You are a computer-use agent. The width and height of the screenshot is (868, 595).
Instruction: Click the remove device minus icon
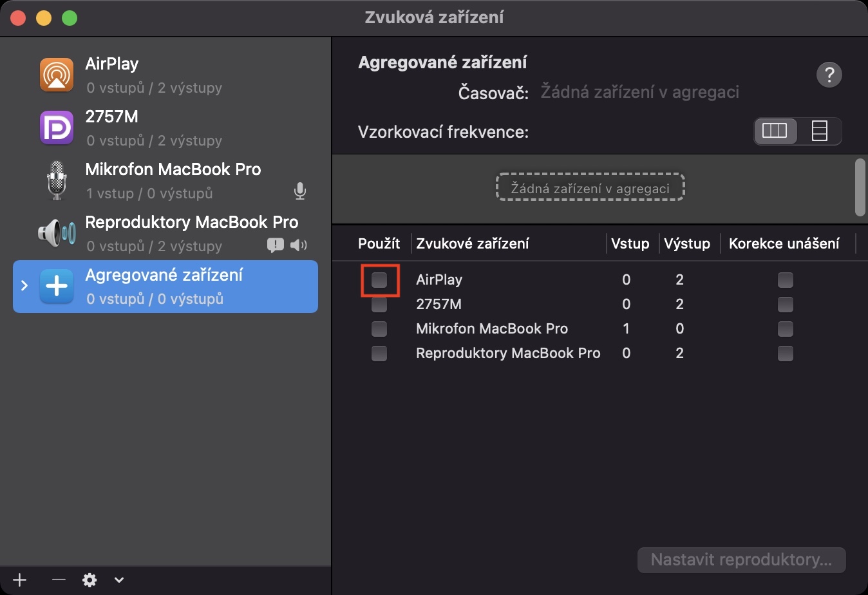pos(59,580)
